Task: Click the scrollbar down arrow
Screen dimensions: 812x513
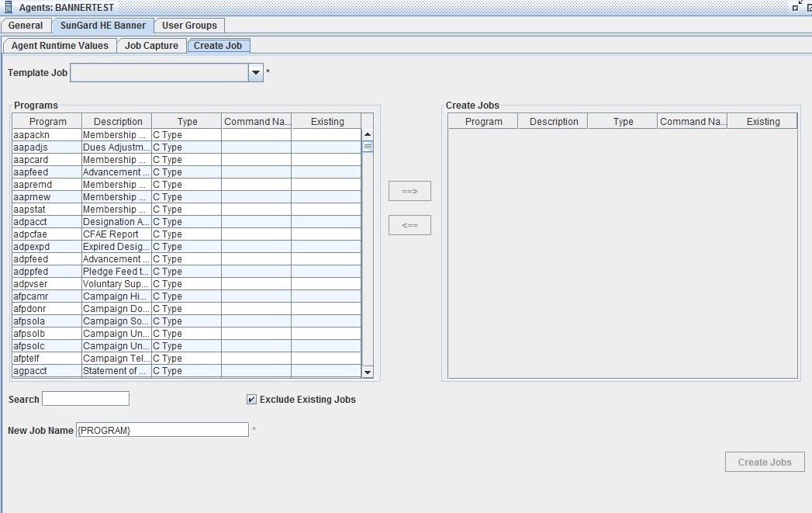Action: pos(367,371)
